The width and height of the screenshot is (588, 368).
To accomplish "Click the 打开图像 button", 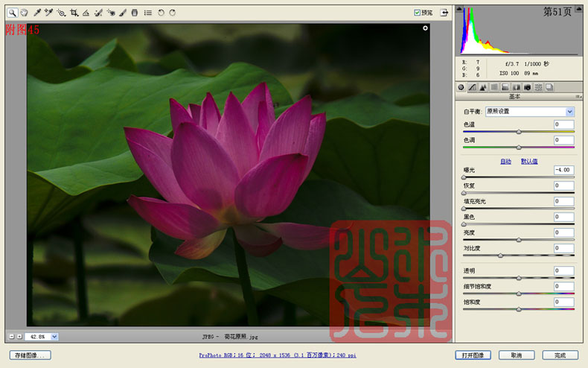I will pos(473,355).
